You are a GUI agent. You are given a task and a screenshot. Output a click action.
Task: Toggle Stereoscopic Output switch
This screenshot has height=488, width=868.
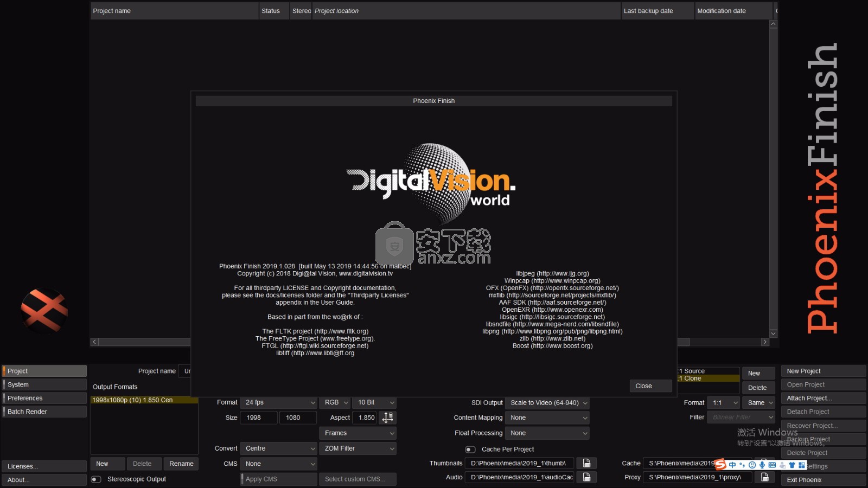96,479
